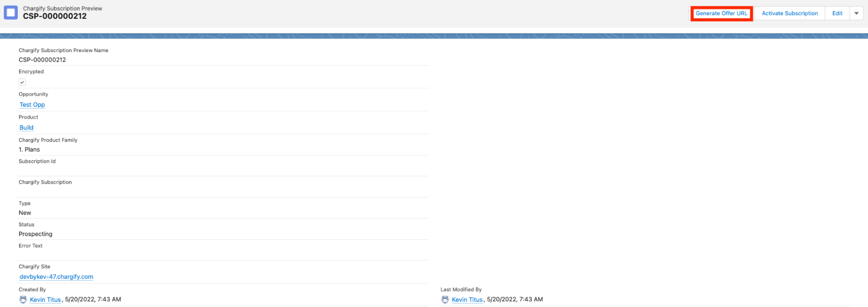Click the Type value New
This screenshot has height=307, width=868.
click(25, 213)
